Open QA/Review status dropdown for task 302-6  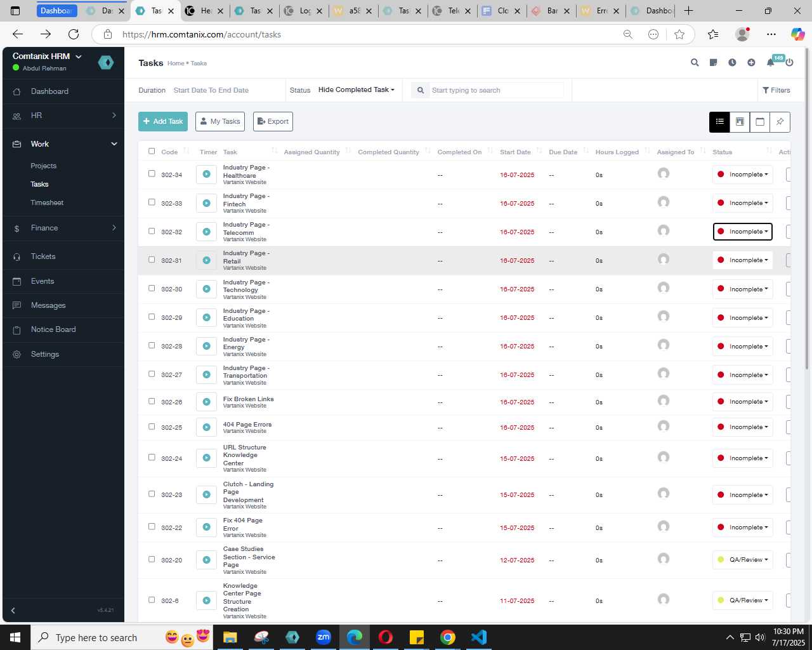742,600
